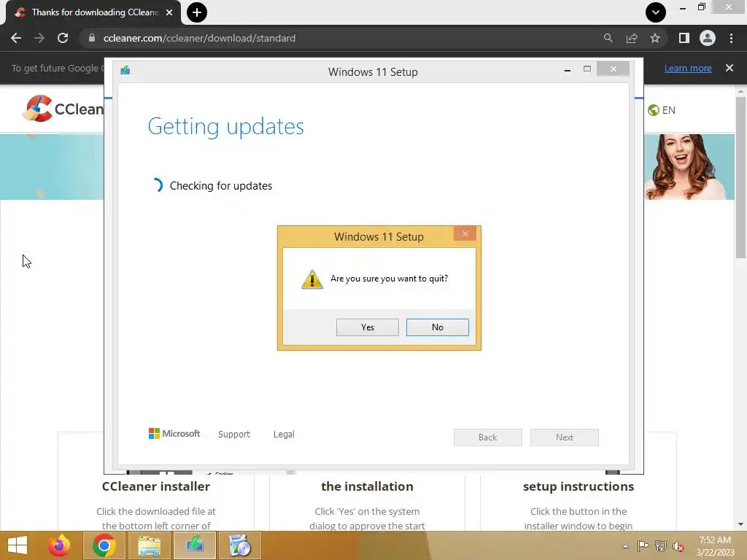The image size is (747, 560).
Task: Click the site lock icon in address bar
Action: (x=92, y=38)
